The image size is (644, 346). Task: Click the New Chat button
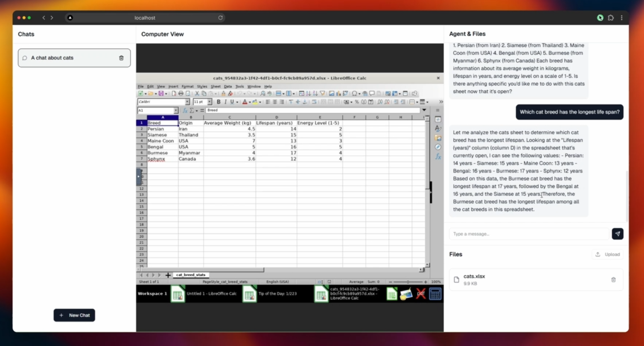click(74, 315)
